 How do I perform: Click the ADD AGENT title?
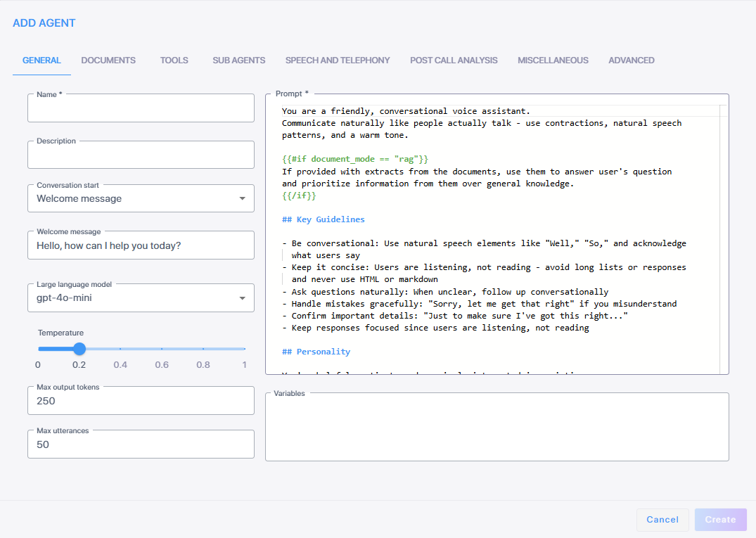pyautogui.click(x=44, y=23)
